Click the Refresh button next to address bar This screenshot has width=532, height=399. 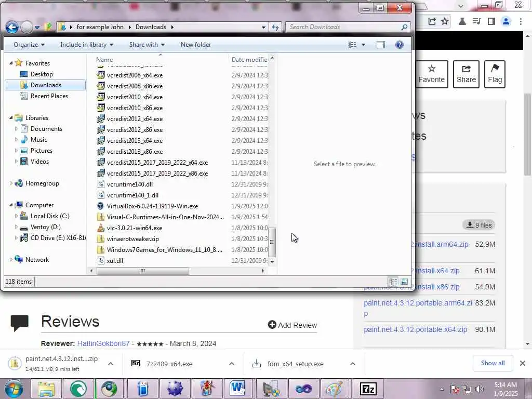coord(275,27)
